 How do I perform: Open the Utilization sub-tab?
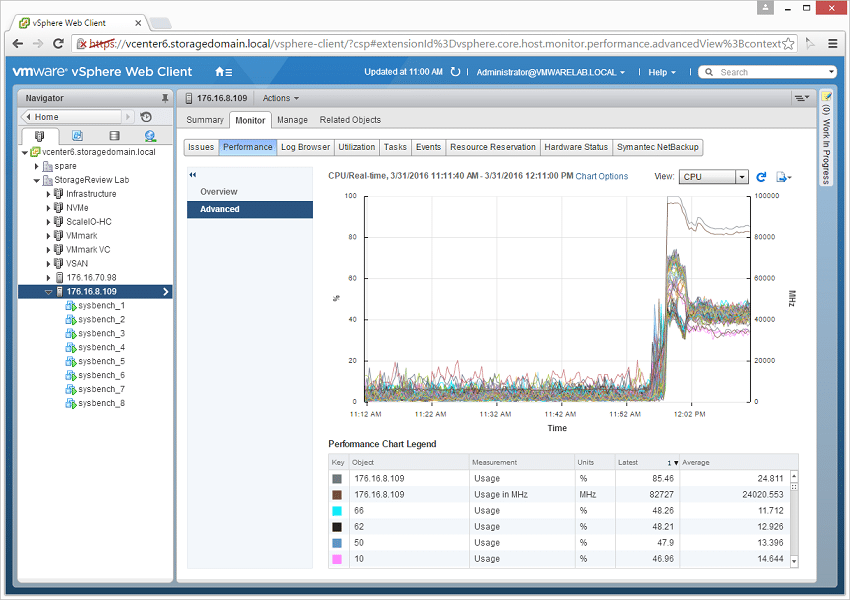click(x=357, y=147)
